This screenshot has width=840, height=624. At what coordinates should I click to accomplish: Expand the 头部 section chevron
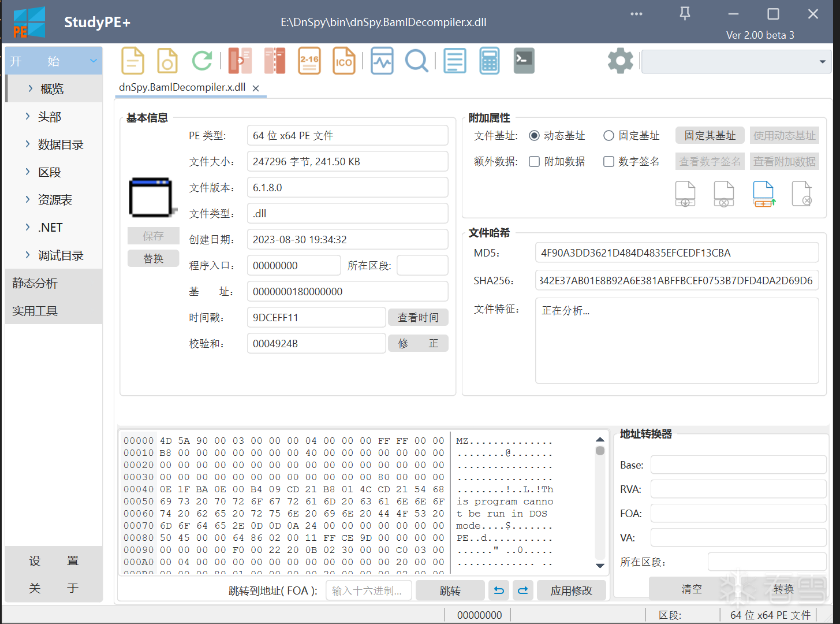click(x=28, y=116)
